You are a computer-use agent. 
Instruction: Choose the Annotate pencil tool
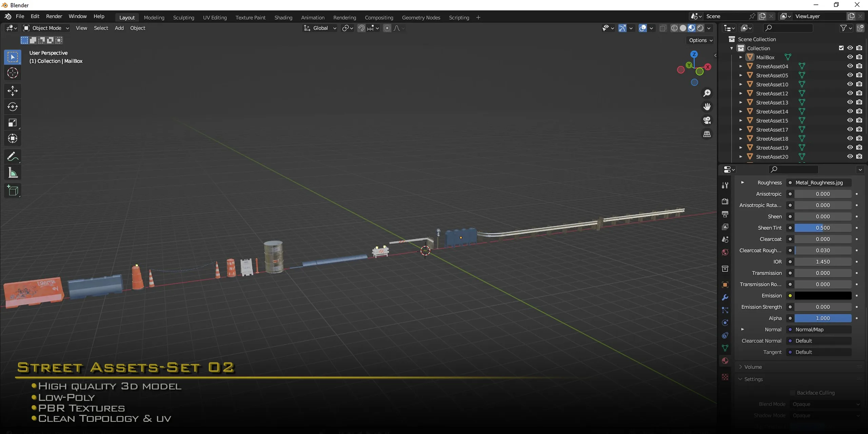point(13,157)
